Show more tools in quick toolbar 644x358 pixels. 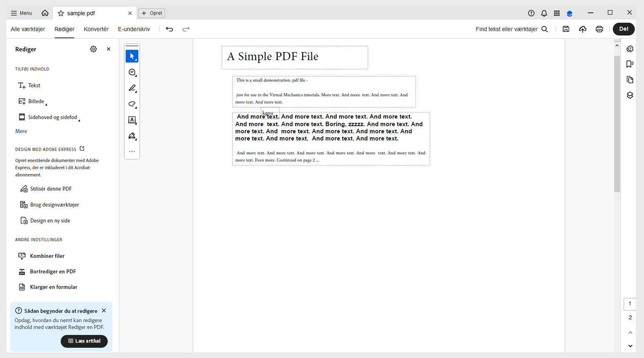pyautogui.click(x=132, y=152)
